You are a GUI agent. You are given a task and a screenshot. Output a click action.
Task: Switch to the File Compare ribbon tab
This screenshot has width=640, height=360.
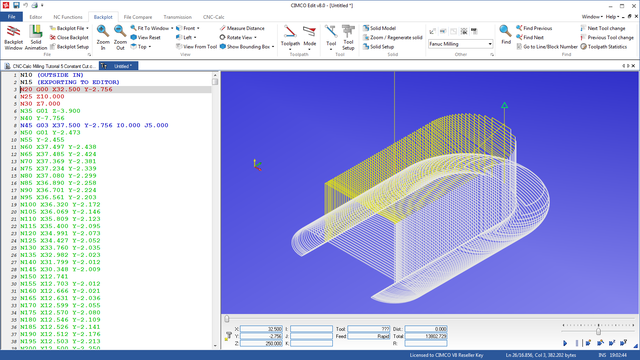138,17
